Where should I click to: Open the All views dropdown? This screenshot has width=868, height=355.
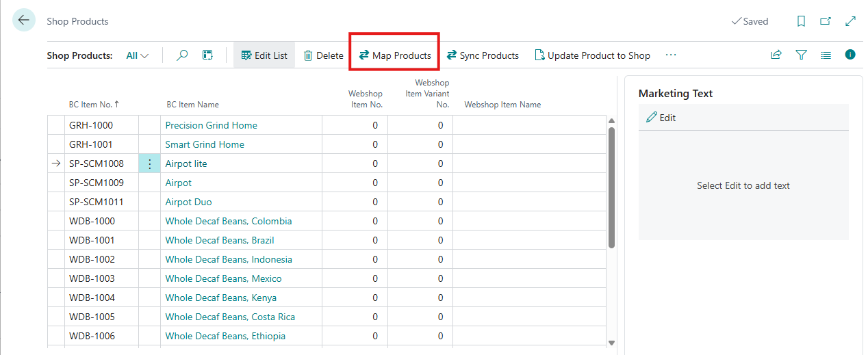click(138, 55)
